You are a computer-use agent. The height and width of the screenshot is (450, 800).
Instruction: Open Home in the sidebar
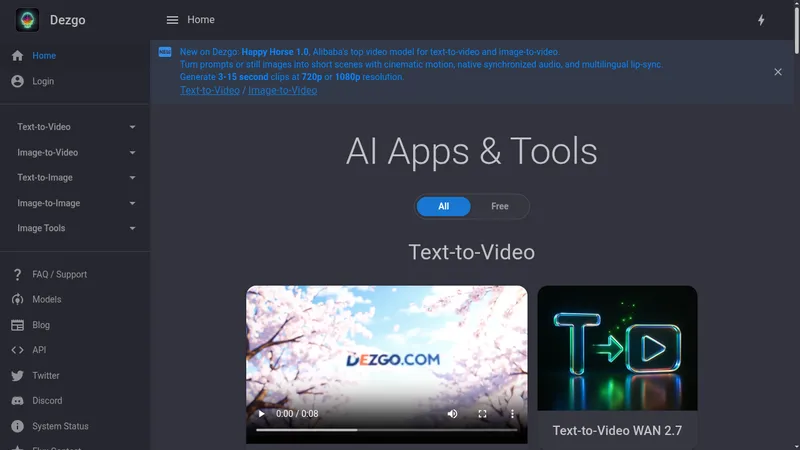44,56
